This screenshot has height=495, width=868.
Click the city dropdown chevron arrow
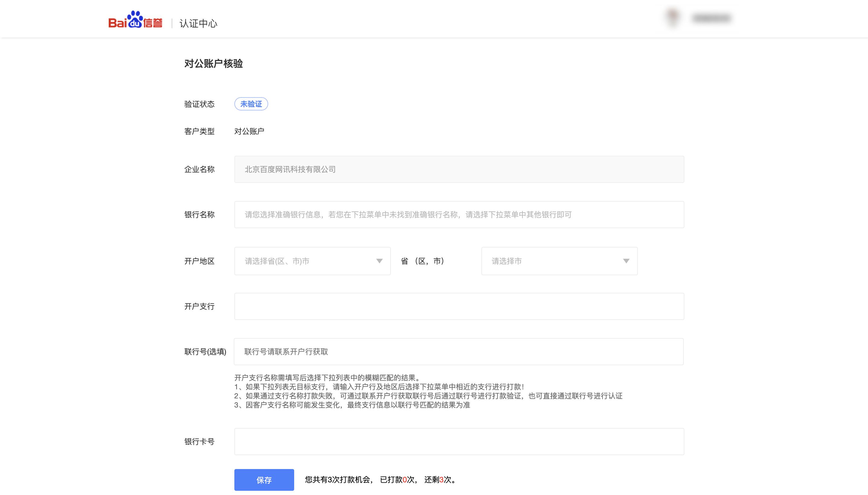pos(627,261)
